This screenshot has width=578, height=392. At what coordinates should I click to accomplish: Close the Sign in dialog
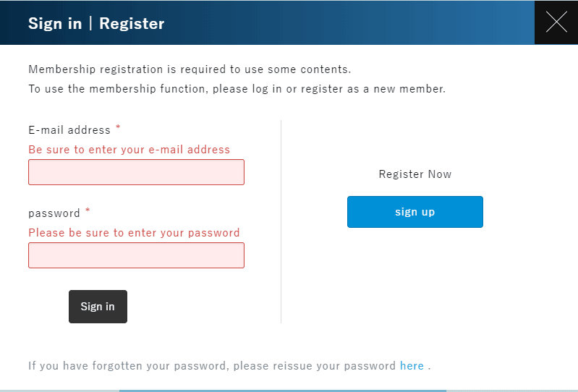pyautogui.click(x=556, y=22)
